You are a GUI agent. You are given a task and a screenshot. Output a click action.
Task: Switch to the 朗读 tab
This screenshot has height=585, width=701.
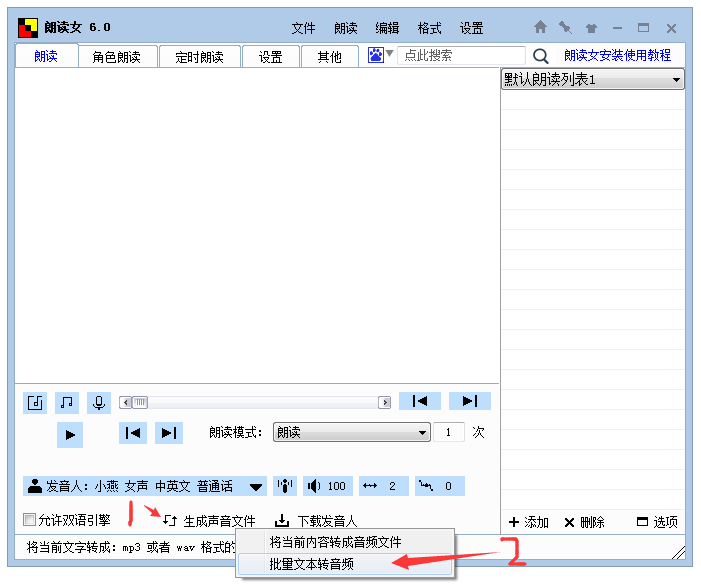(46, 56)
